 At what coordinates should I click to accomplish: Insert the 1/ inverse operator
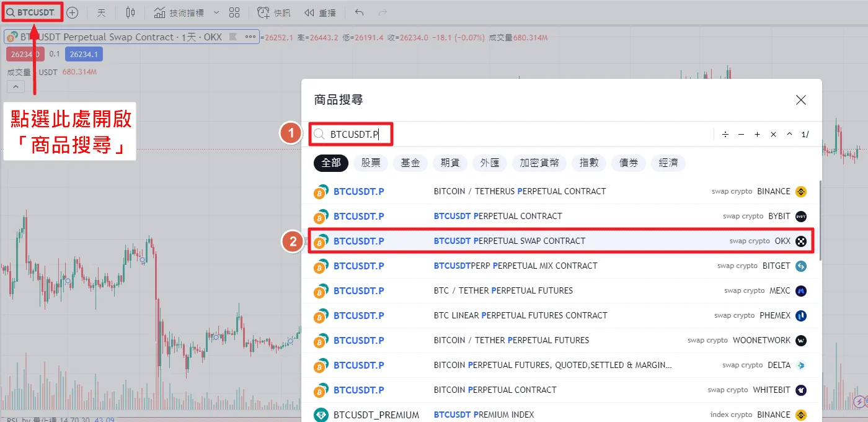(805, 134)
